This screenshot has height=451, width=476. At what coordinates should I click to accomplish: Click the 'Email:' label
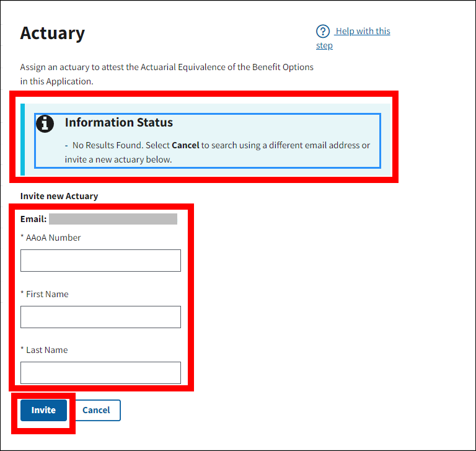pos(33,219)
